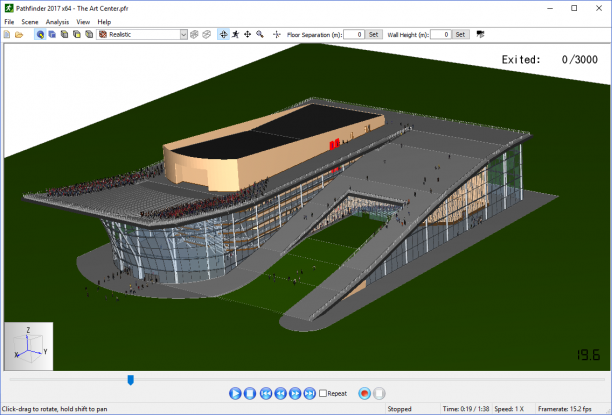This screenshot has height=415, width=612.
Task: Skip to the end of playback
Action: pyautogui.click(x=310, y=393)
